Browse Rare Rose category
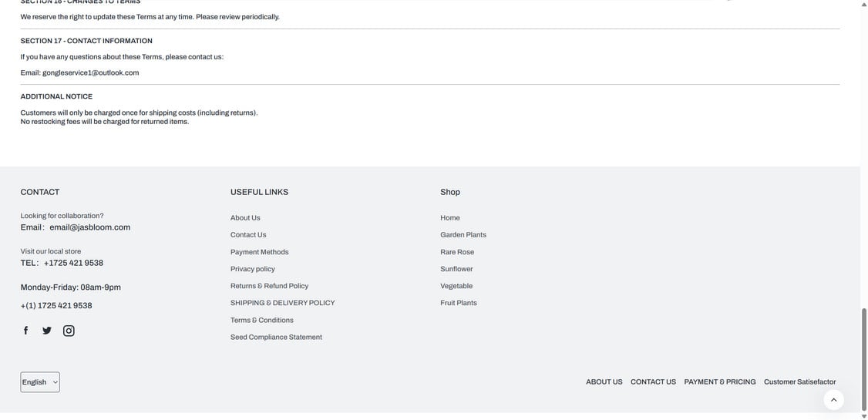 tap(457, 252)
